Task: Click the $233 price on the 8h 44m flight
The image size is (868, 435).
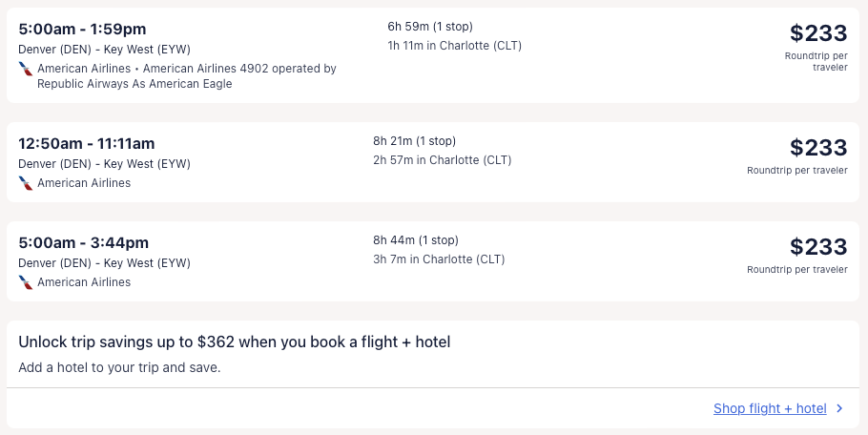Action: [x=817, y=247]
